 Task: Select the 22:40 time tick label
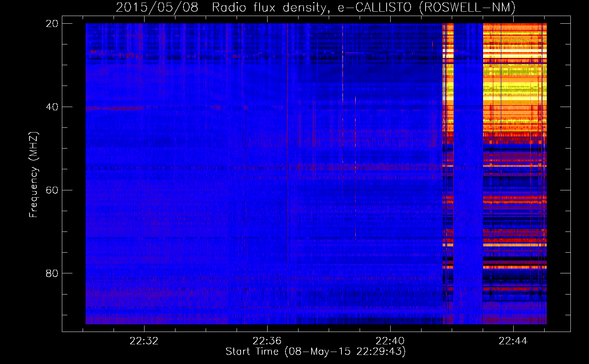390,341
